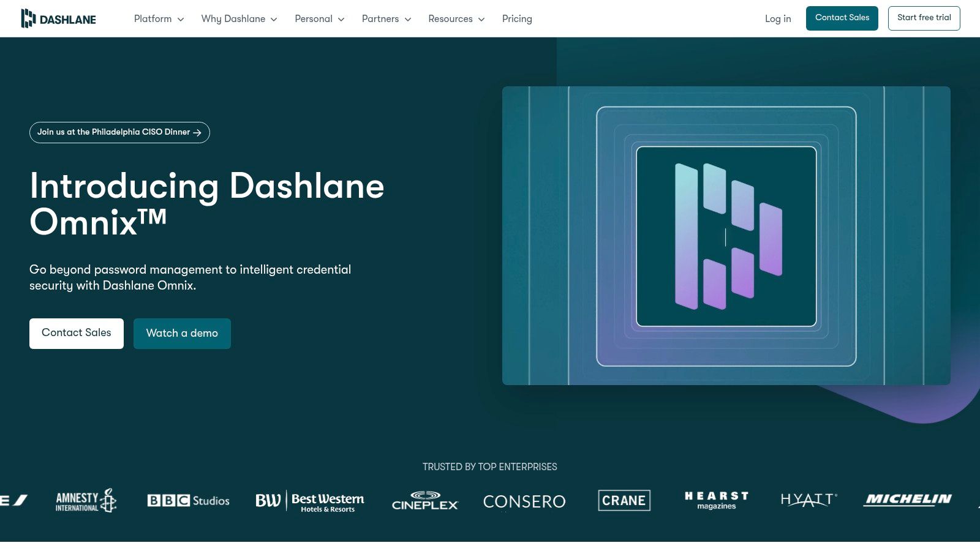
Task: Expand the Personal dropdown chevron
Action: pos(341,20)
